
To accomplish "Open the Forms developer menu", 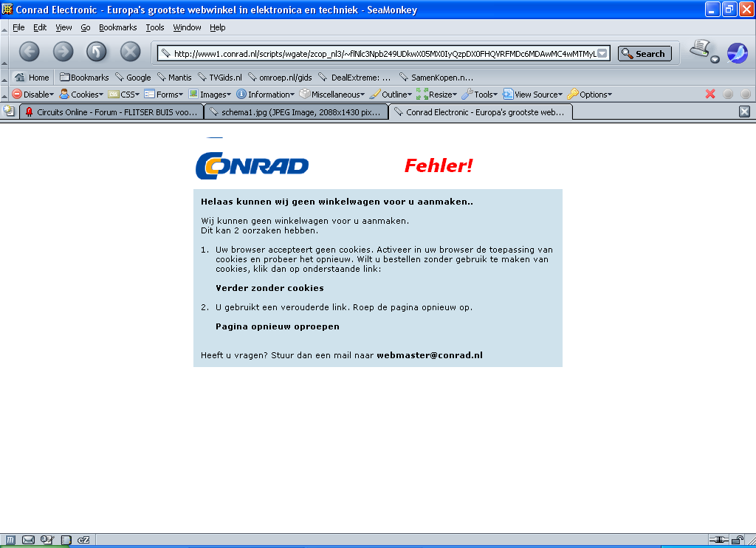I will pos(164,95).
